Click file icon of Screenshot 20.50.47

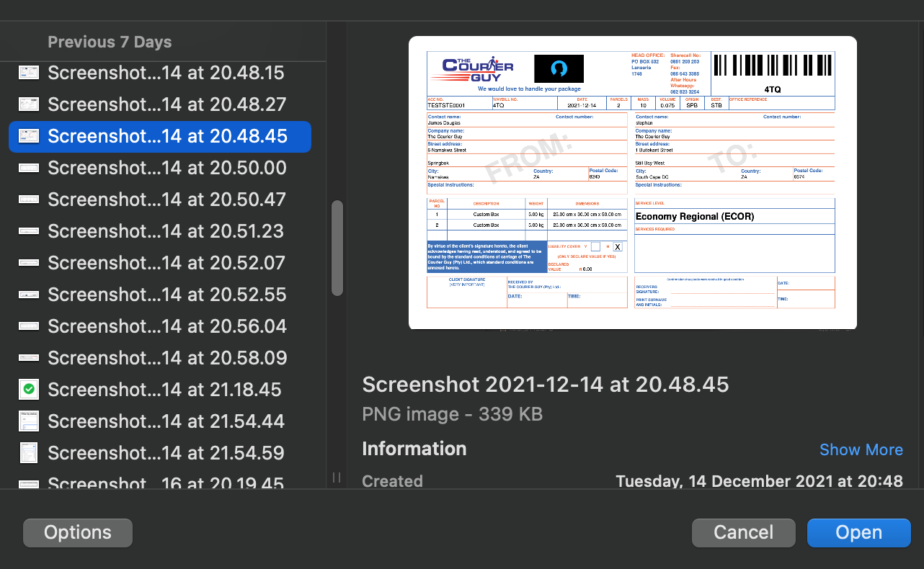pos(28,200)
